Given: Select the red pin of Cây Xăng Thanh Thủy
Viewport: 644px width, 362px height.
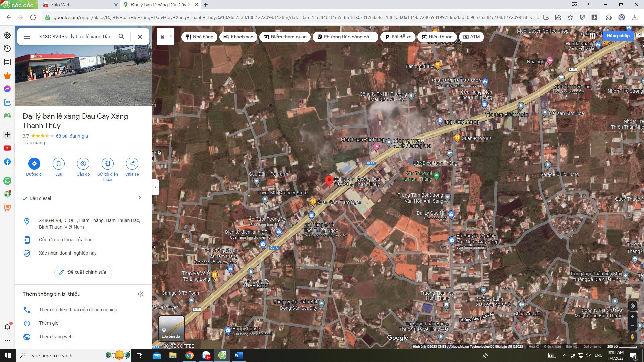Looking at the screenshot, I should (329, 181).
